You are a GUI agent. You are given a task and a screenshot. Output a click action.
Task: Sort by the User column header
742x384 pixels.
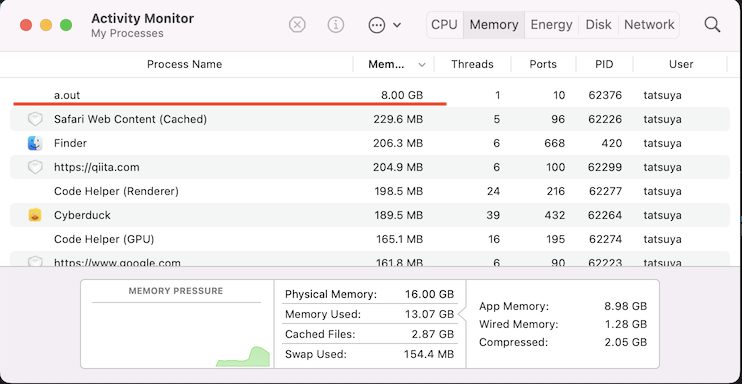pyautogui.click(x=681, y=64)
